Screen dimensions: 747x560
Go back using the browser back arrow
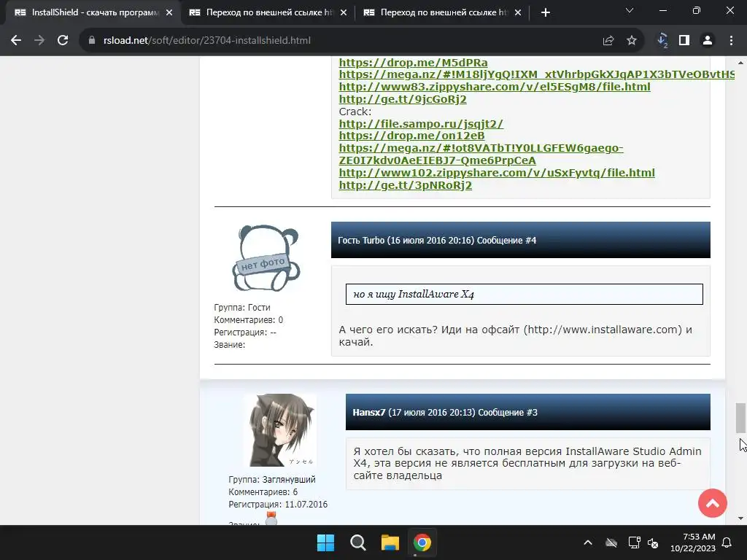16,41
